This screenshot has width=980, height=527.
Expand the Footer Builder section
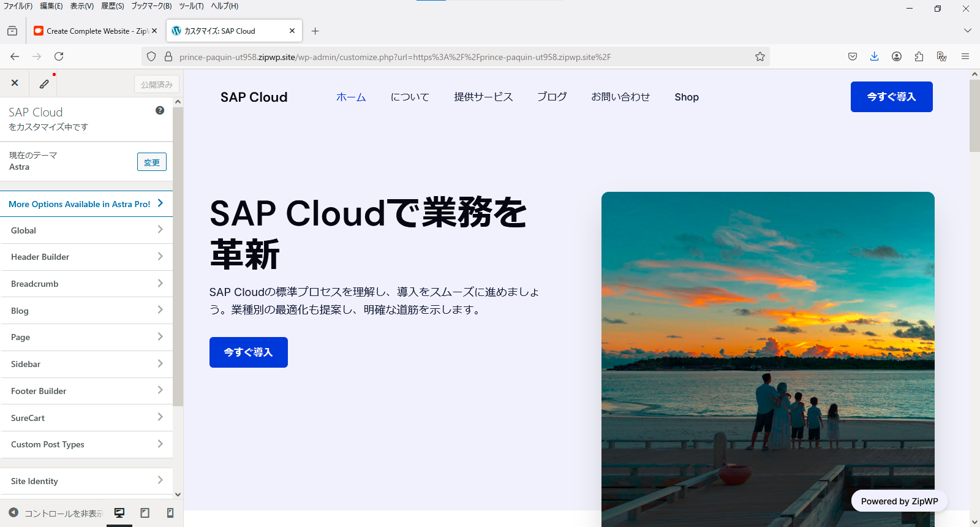coord(86,391)
